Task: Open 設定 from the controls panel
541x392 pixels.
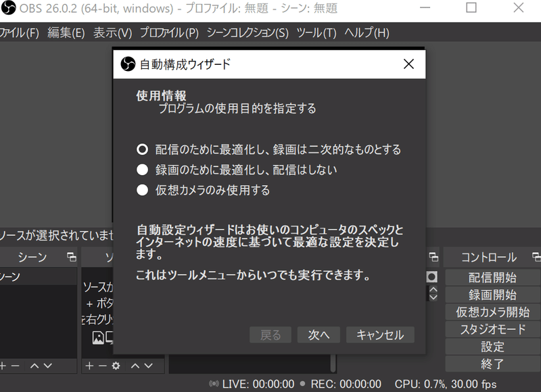Action: tap(493, 347)
